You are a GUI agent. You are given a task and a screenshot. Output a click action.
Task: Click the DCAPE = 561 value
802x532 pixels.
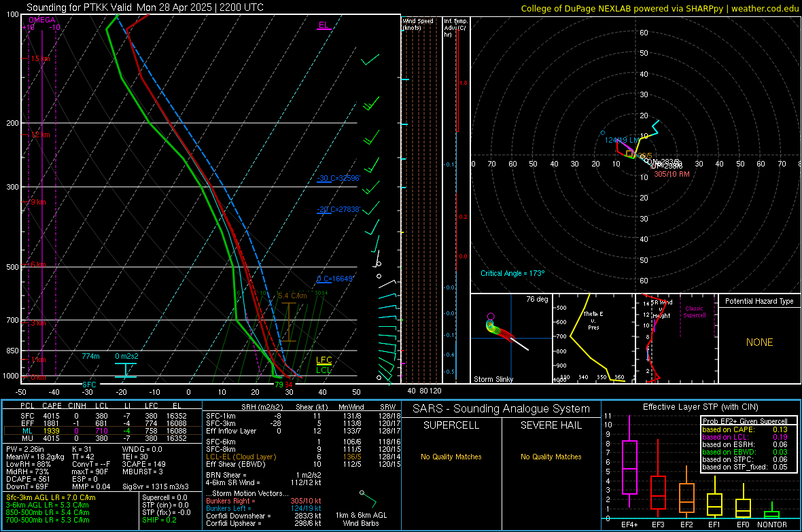tap(28, 479)
